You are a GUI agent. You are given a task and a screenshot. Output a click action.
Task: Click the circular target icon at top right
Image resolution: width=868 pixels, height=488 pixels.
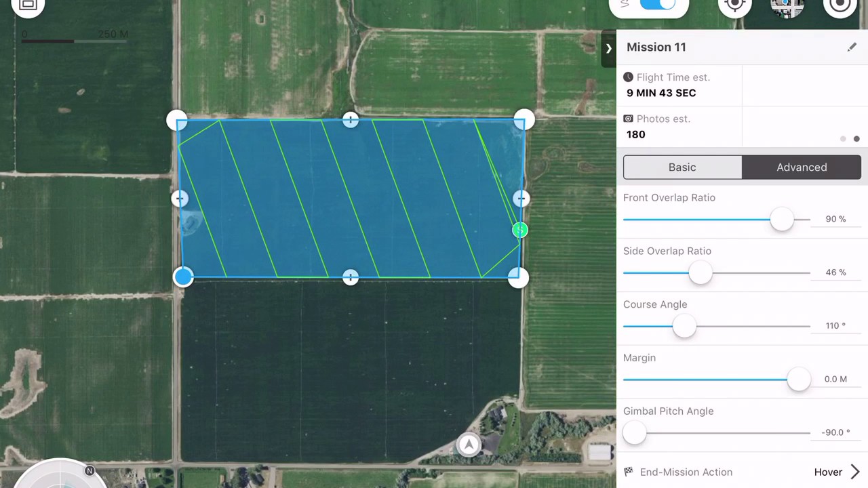pos(840,5)
